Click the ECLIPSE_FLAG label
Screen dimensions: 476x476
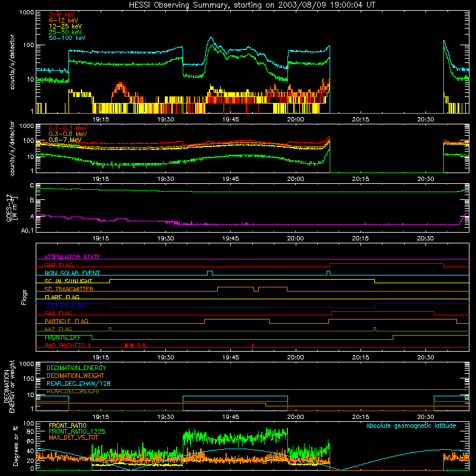[x=65, y=305]
